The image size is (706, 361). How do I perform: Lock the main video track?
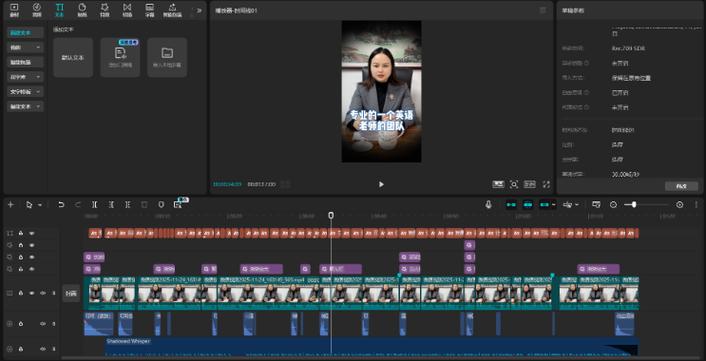click(x=21, y=293)
